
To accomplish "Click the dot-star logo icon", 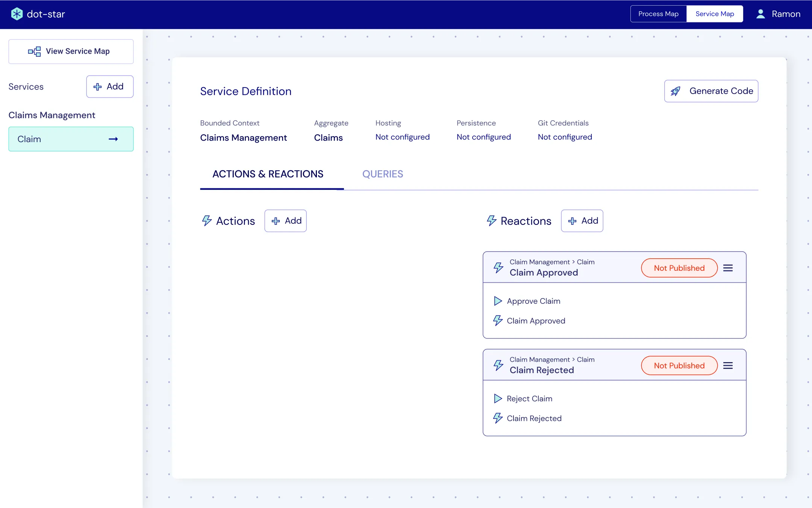I will (x=17, y=14).
